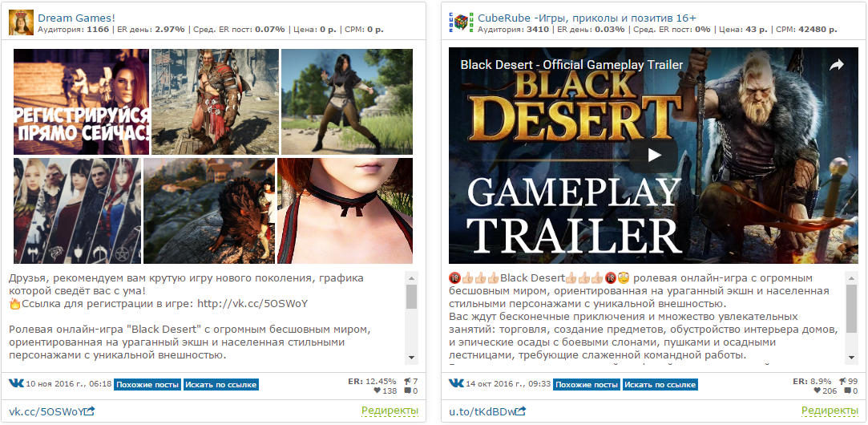Open woman in black standing on grass image

point(347,101)
